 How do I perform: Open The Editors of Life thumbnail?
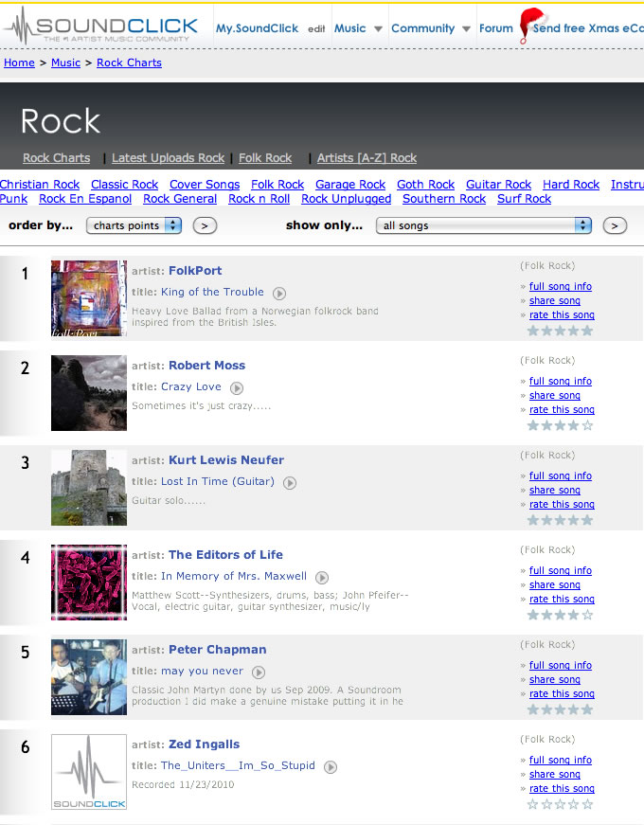(x=89, y=583)
